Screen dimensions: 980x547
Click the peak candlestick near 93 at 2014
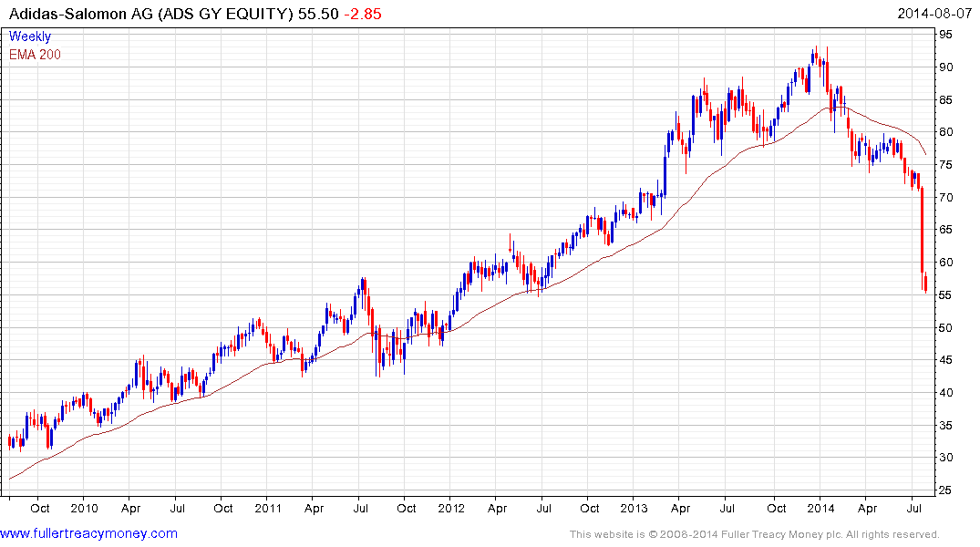click(814, 57)
